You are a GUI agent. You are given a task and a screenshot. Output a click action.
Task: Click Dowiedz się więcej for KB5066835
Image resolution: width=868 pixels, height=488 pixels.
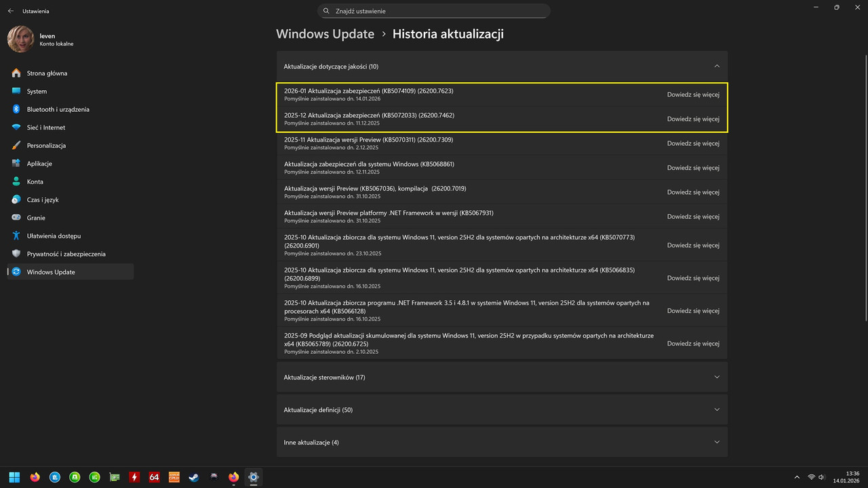click(693, 278)
